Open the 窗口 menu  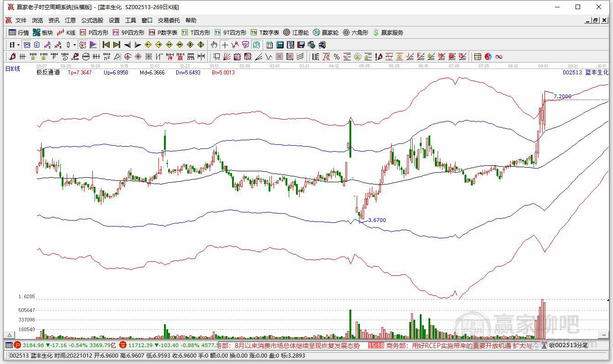[147, 21]
